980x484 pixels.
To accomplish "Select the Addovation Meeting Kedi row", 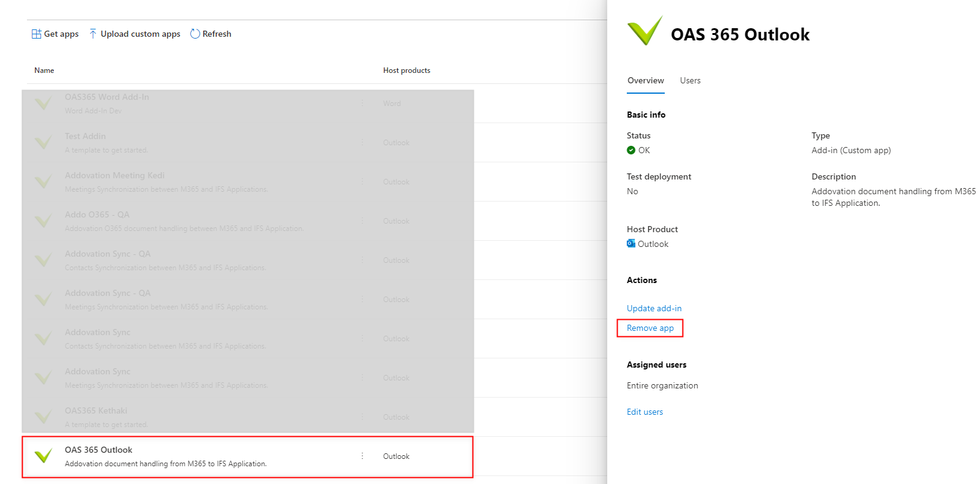I will click(x=248, y=182).
